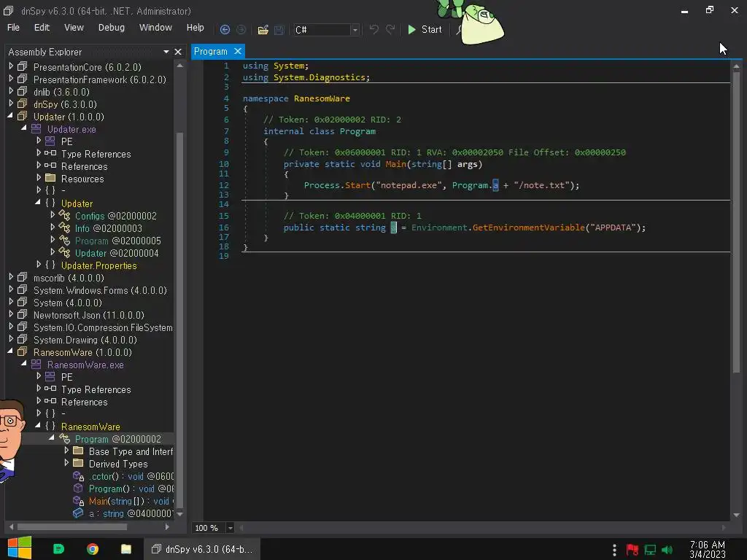Image resolution: width=747 pixels, height=560 pixels.
Task: Click the Resources folder icon
Action: (x=50, y=178)
